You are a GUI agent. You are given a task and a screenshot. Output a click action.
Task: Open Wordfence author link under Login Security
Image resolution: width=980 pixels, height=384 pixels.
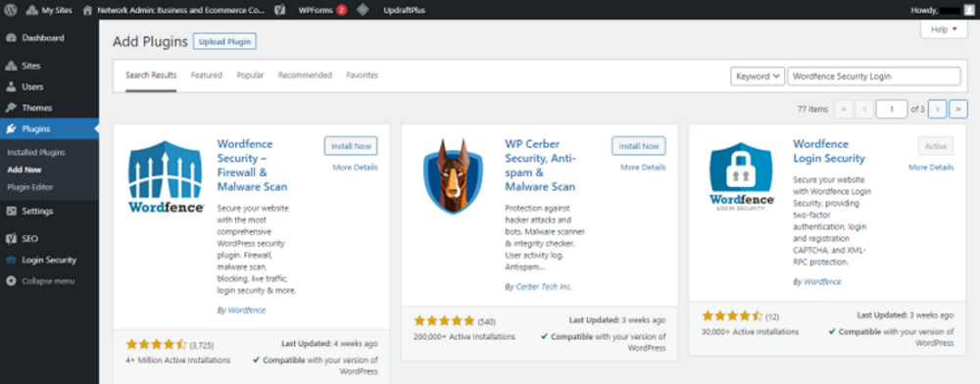(822, 281)
